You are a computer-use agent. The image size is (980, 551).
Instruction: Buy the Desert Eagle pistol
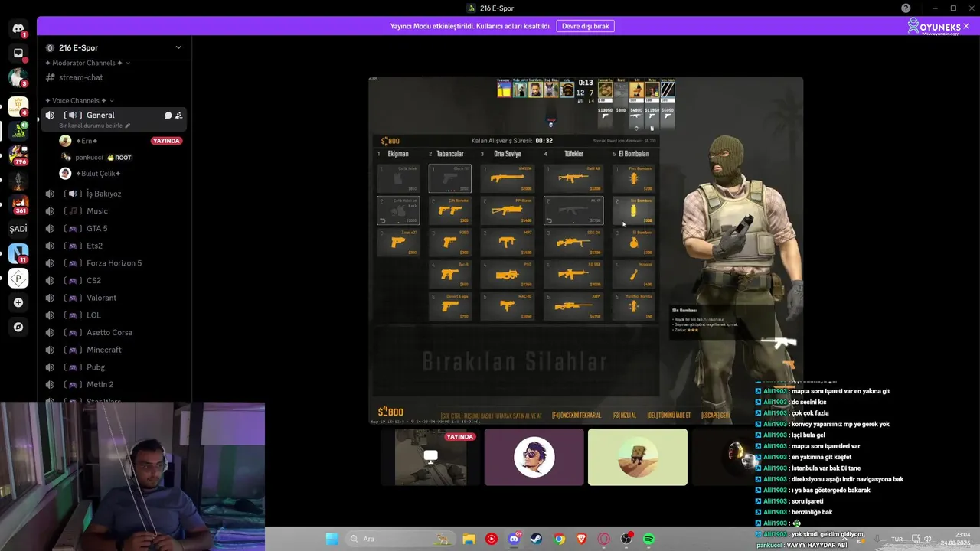[x=449, y=306]
